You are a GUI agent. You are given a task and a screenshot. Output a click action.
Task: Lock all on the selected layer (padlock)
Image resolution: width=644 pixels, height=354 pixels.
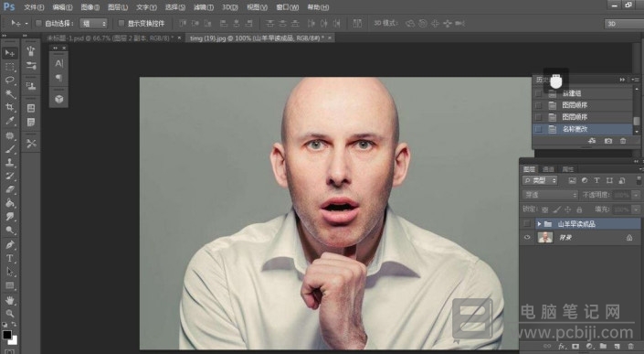(579, 209)
